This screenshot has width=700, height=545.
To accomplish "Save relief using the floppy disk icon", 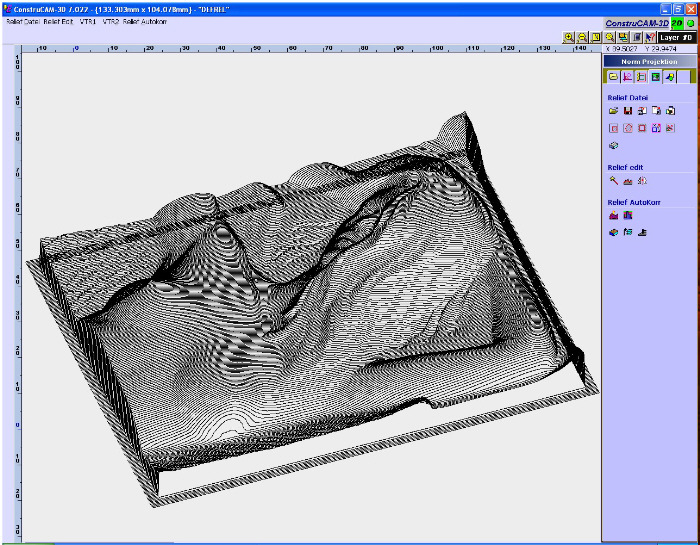I will (x=628, y=111).
